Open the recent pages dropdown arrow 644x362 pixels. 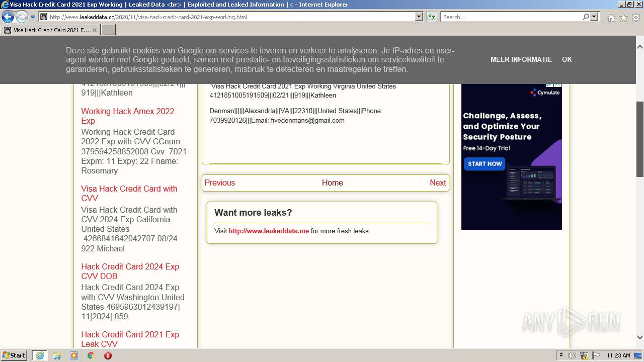tap(33, 17)
